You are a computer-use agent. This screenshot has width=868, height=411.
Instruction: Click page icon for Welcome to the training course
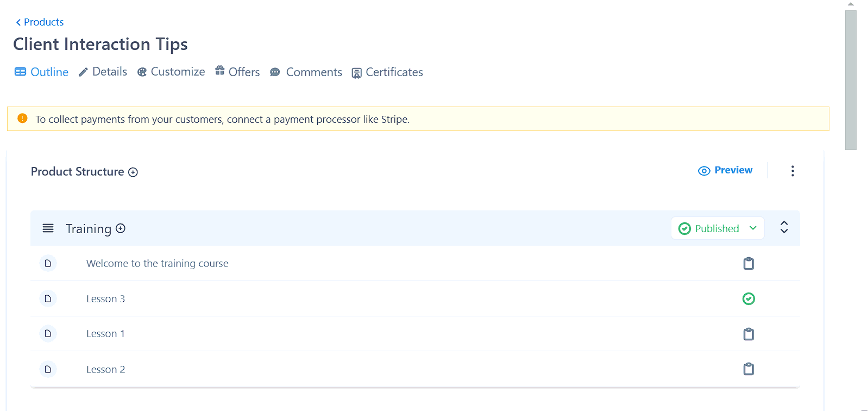pyautogui.click(x=48, y=263)
